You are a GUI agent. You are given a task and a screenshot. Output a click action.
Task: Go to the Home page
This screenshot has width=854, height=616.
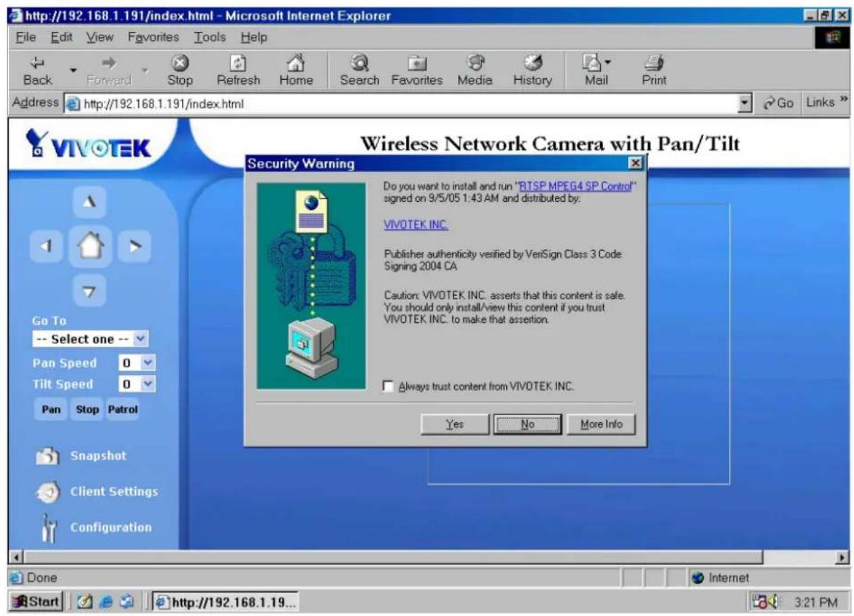296,70
